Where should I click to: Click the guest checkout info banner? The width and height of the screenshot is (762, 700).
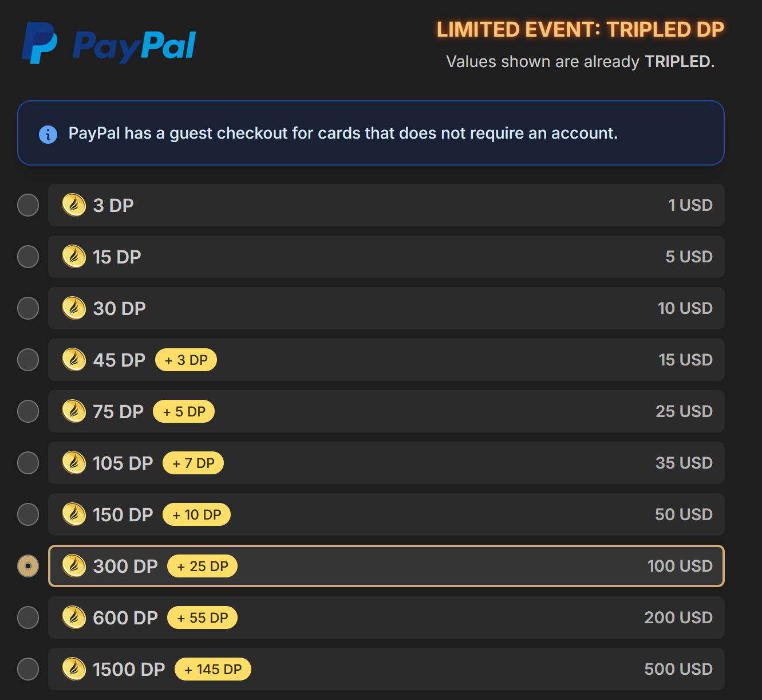(371, 133)
